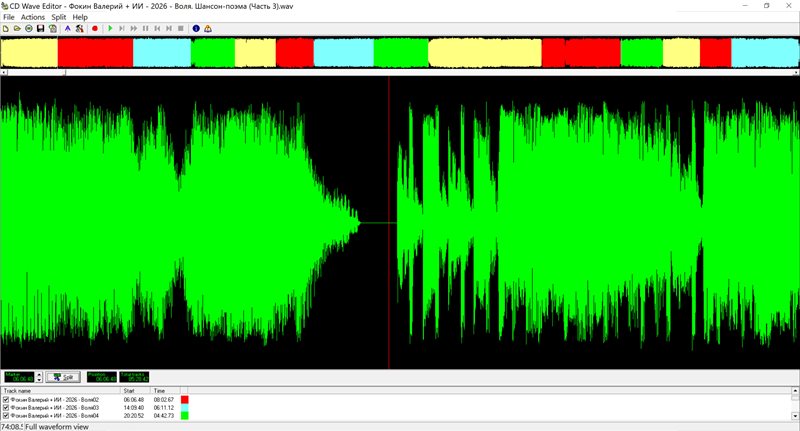Click the red swatch for Воля02 track
800x431 pixels.
[x=184, y=399]
